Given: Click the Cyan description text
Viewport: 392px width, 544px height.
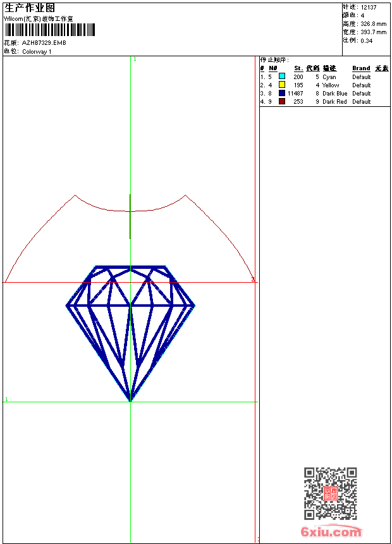Looking at the screenshot, I should click(329, 77).
